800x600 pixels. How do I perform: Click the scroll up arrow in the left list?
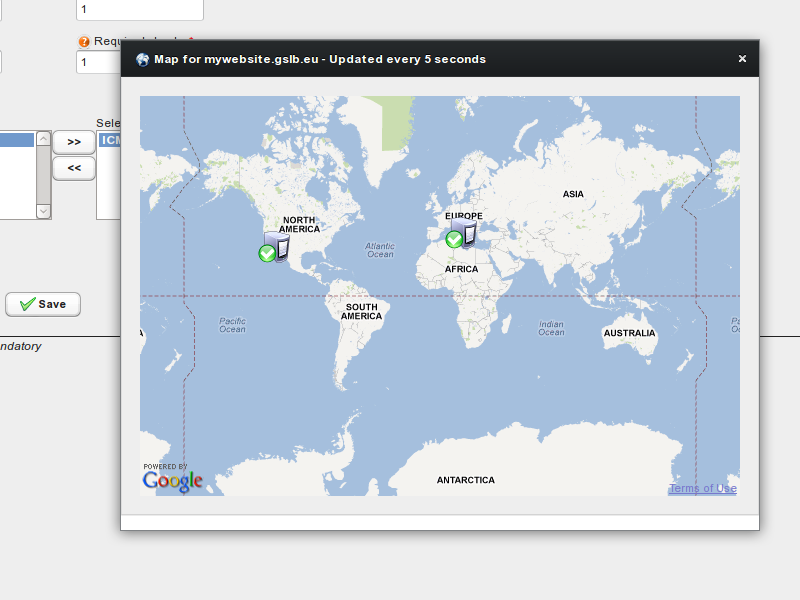(x=43, y=138)
